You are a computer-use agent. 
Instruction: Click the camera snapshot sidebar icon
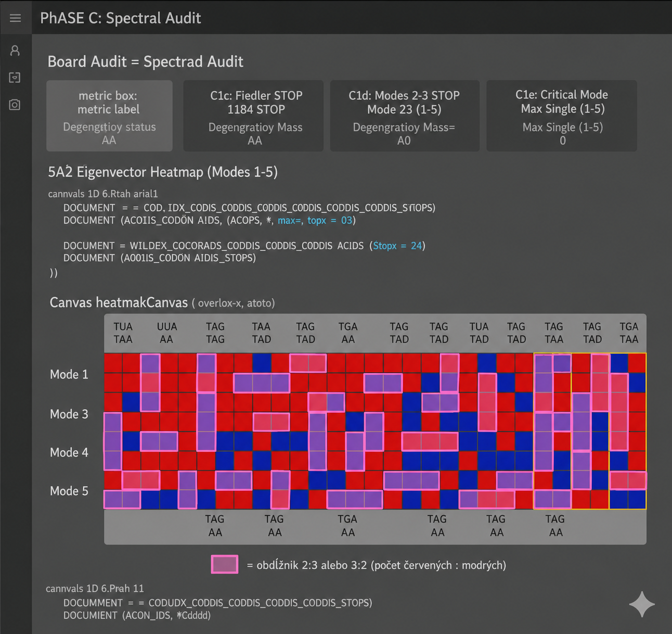(15, 105)
